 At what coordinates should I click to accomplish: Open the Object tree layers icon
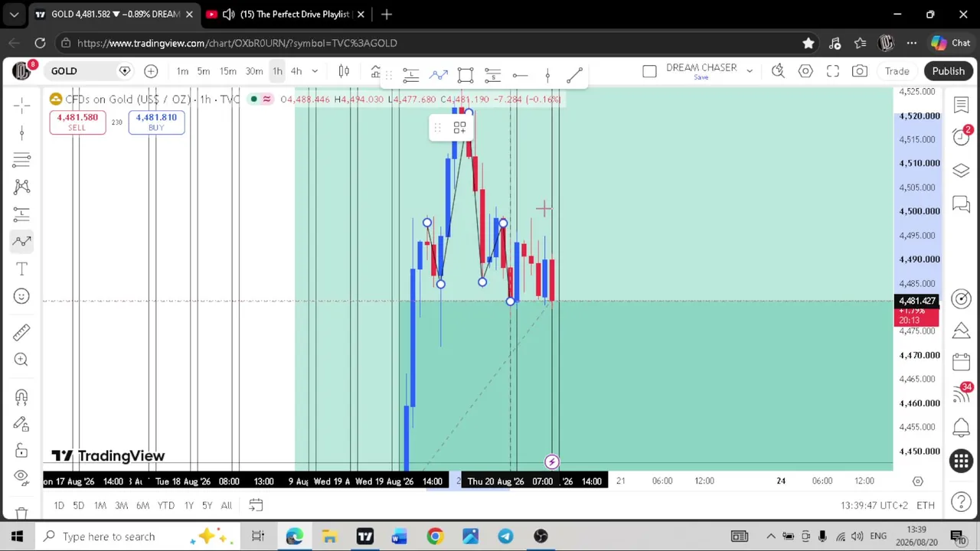pyautogui.click(x=961, y=171)
